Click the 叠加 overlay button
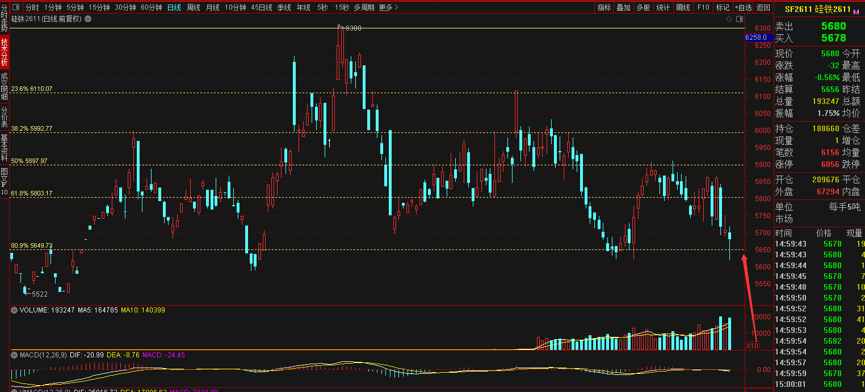The image size is (865, 392). click(623, 8)
